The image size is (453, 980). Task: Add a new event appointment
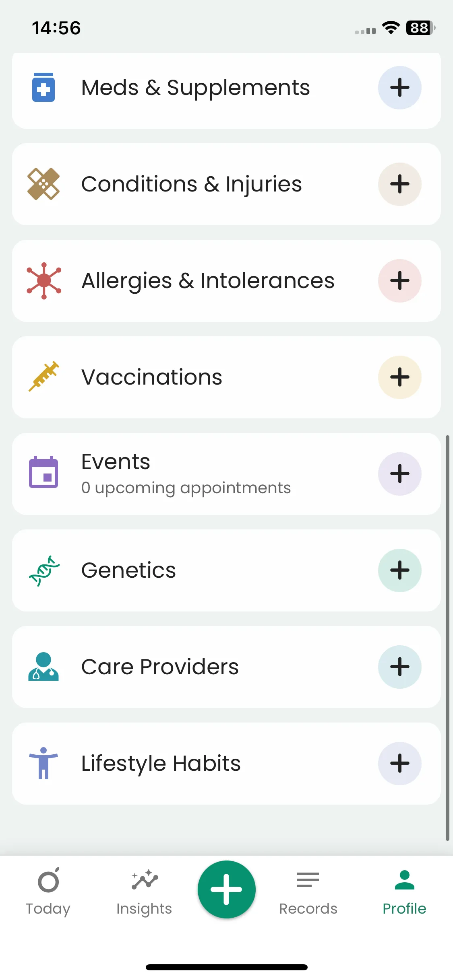(x=399, y=474)
